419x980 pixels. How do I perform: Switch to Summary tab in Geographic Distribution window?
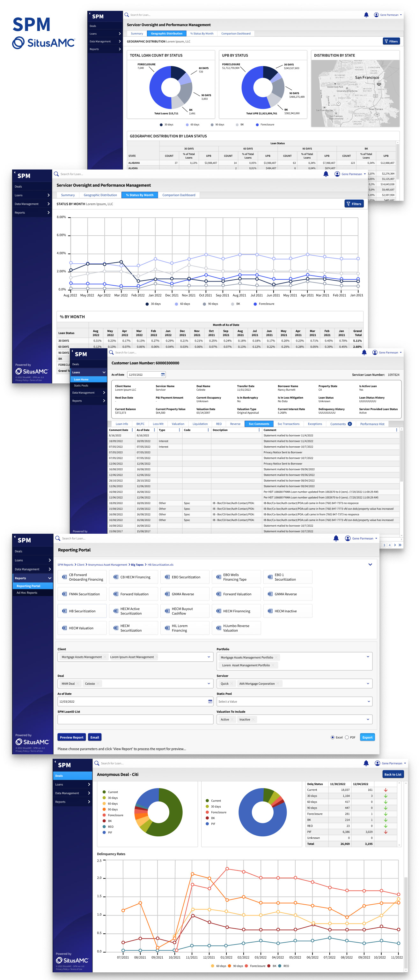[x=137, y=34]
